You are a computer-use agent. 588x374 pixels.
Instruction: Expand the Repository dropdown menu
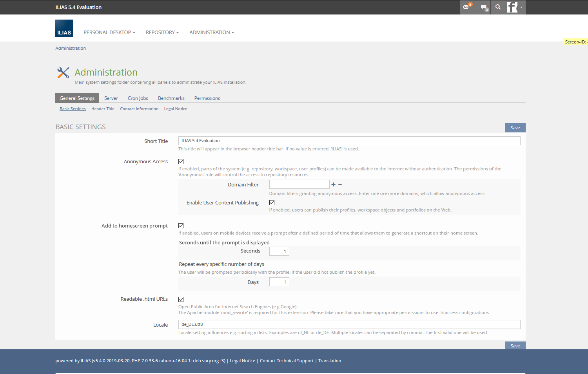click(x=162, y=33)
